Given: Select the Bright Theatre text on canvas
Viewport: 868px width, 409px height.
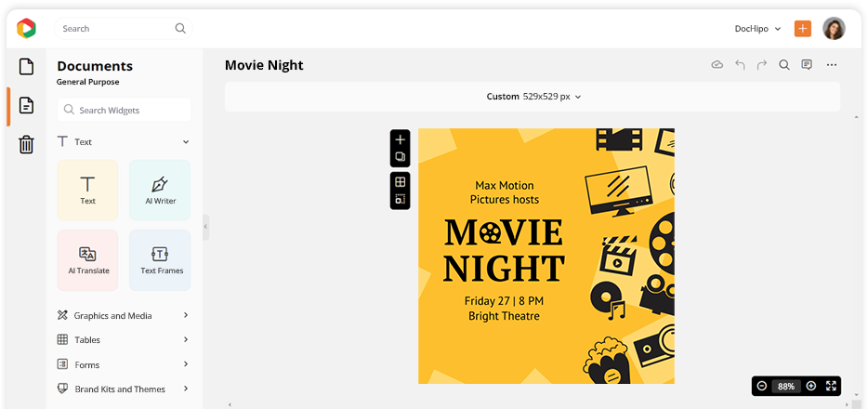Looking at the screenshot, I should [505, 316].
